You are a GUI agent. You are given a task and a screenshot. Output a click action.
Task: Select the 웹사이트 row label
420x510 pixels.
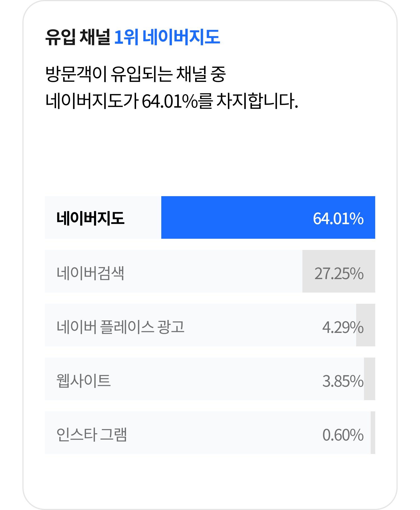click(x=83, y=381)
